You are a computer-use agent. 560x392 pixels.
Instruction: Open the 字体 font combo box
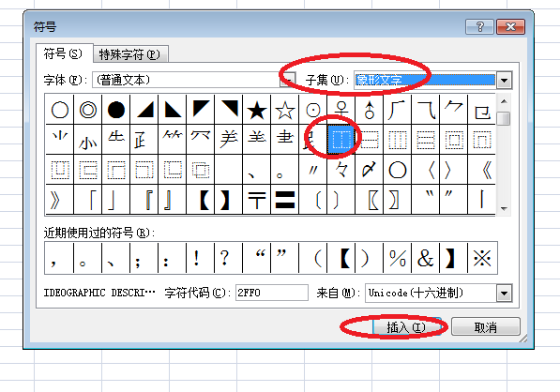[x=193, y=80]
